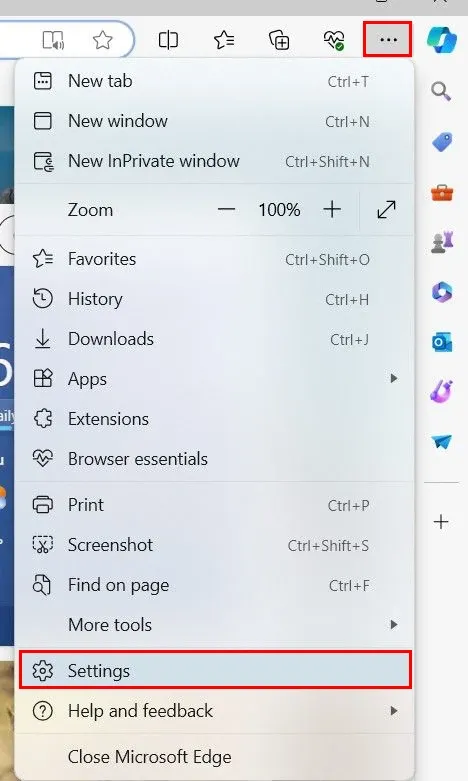Click the Split screen toolbar icon
The width and height of the screenshot is (468, 781).
pos(168,40)
